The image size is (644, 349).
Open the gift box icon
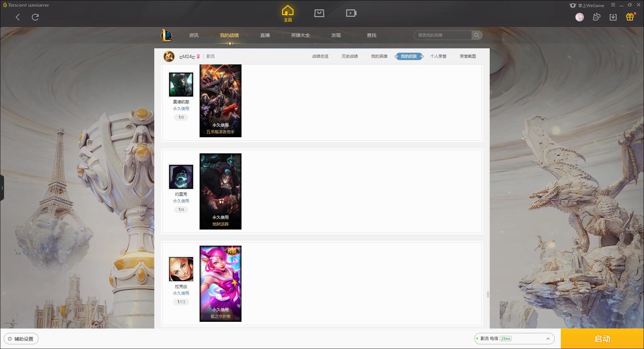tap(630, 17)
